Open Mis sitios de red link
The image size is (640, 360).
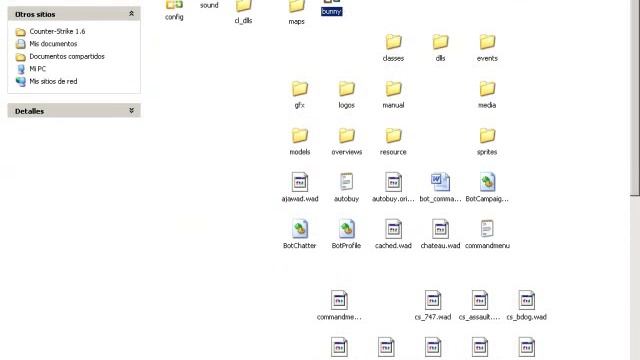(53, 81)
